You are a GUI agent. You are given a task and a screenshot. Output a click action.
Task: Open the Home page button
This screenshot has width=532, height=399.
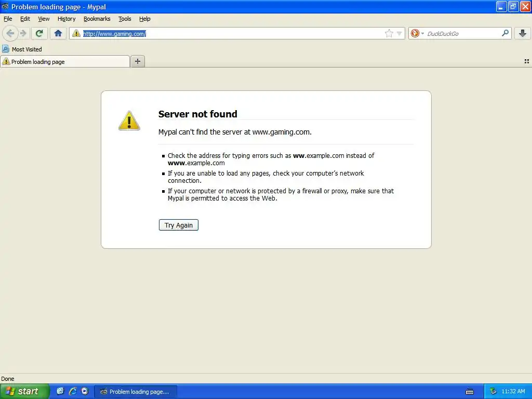(x=58, y=33)
